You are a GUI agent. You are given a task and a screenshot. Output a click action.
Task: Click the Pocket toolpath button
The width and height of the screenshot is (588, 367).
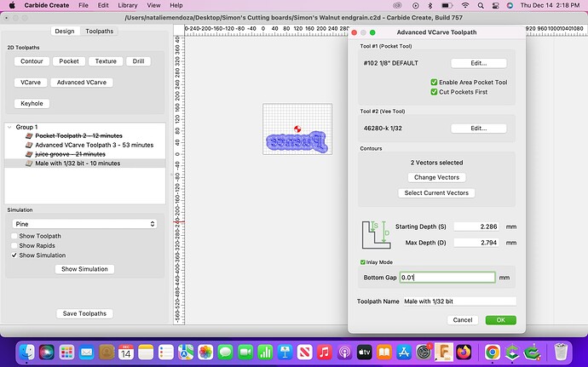69,61
